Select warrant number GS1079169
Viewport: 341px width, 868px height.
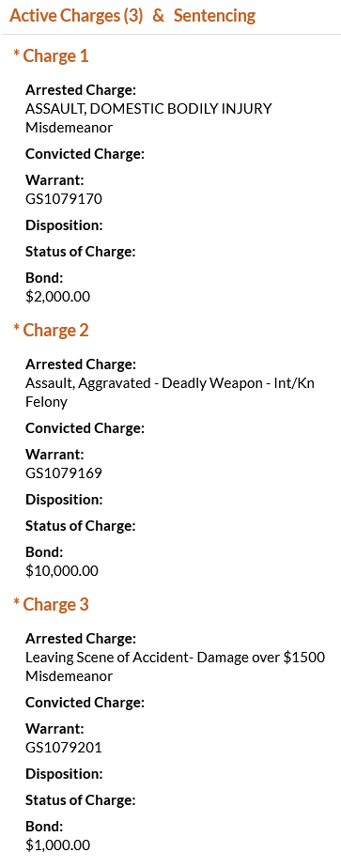point(64,473)
